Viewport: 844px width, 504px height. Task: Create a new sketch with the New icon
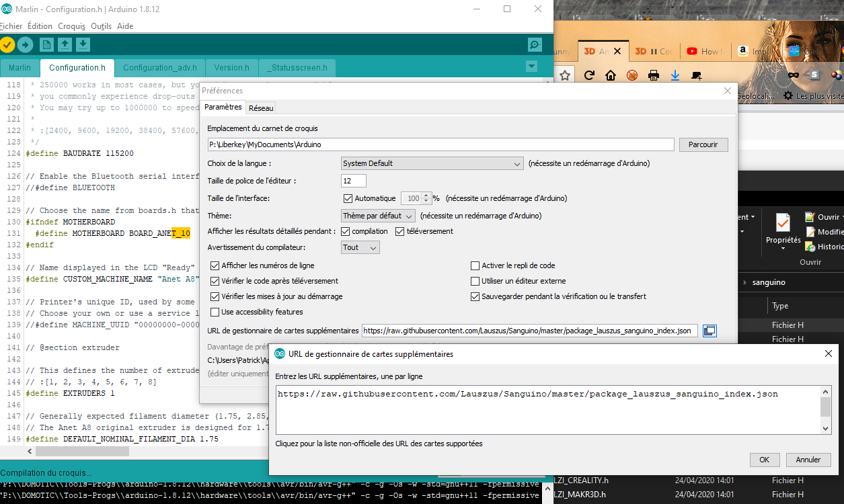tap(46, 44)
